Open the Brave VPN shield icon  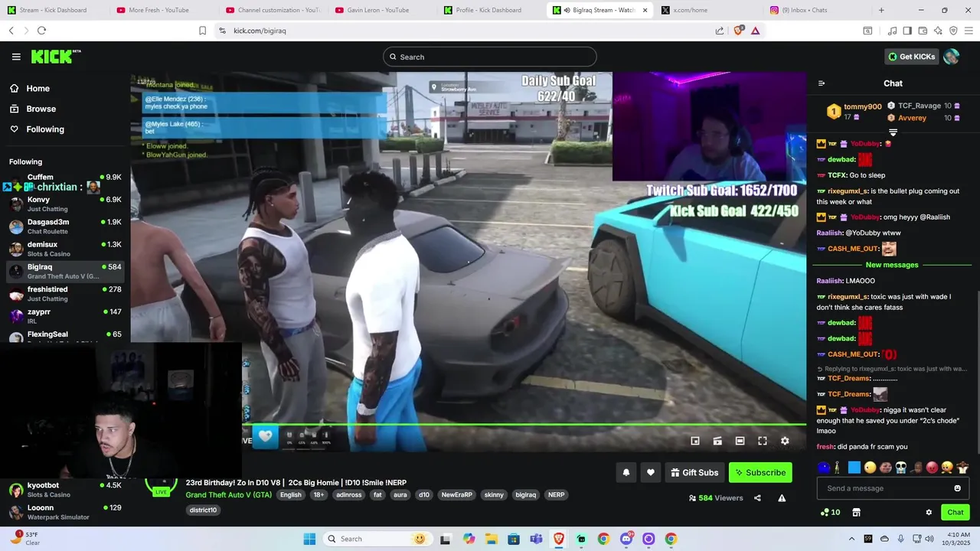click(x=953, y=31)
